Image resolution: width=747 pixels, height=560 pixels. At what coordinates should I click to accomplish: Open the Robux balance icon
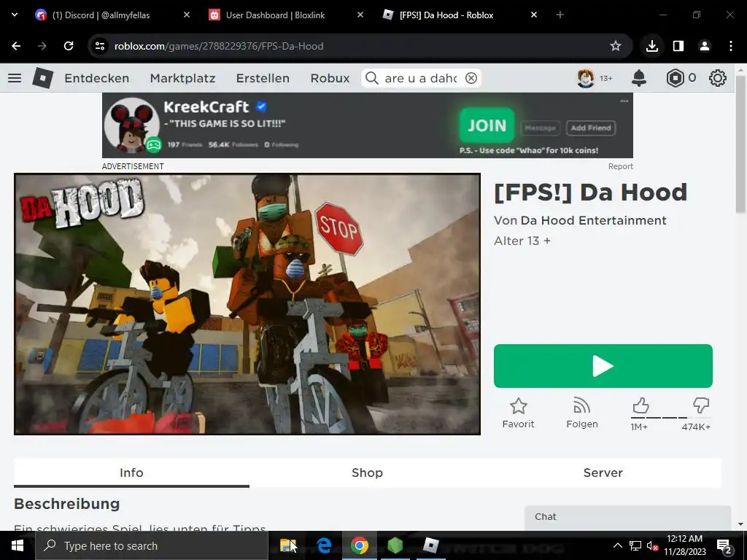pos(675,77)
